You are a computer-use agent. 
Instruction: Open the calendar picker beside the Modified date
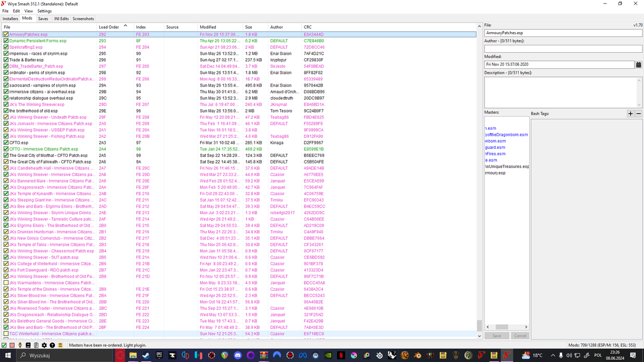[x=638, y=64]
